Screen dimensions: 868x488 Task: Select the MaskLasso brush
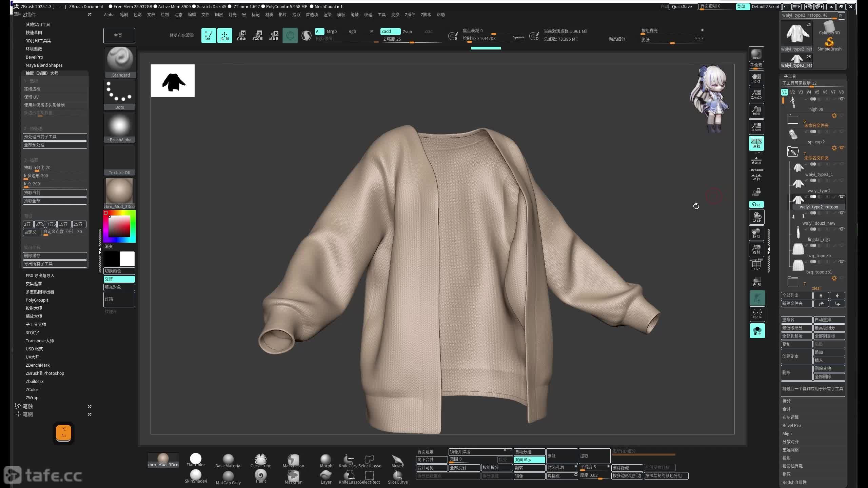point(293,461)
